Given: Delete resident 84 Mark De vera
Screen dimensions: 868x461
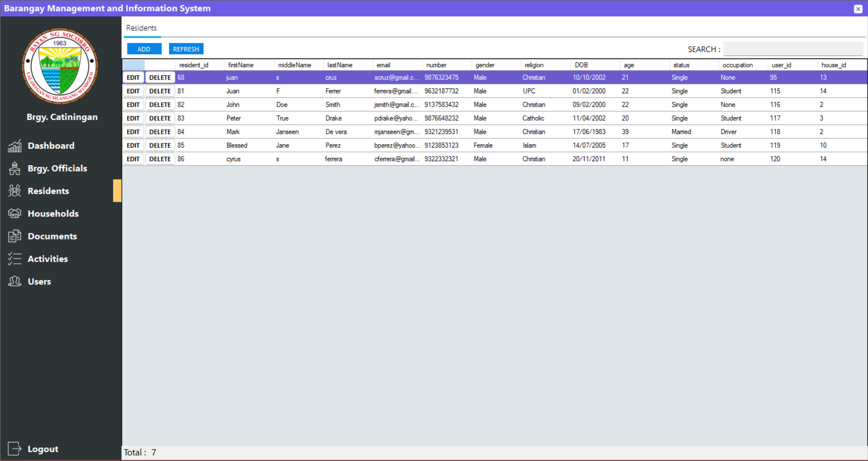Looking at the screenshot, I should [160, 132].
